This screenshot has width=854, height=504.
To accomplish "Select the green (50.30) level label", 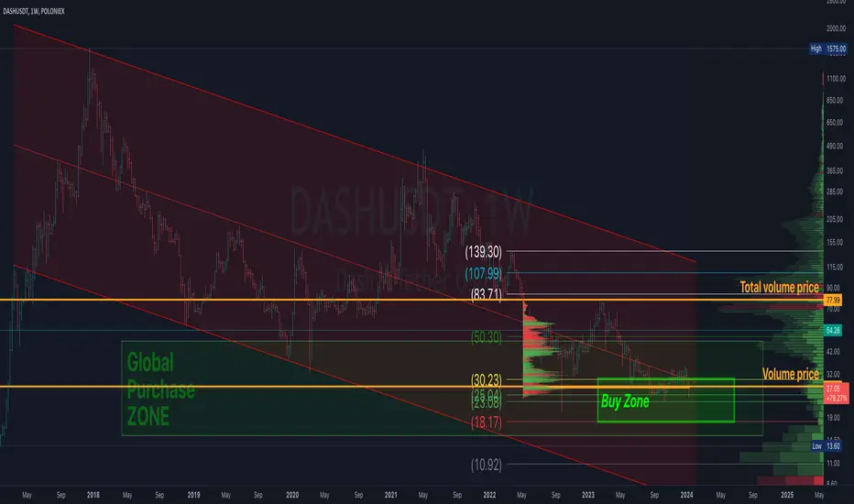I will click(x=487, y=336).
